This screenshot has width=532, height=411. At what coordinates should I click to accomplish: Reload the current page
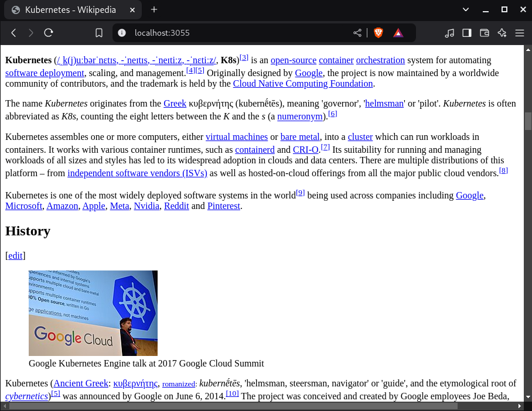coord(49,33)
